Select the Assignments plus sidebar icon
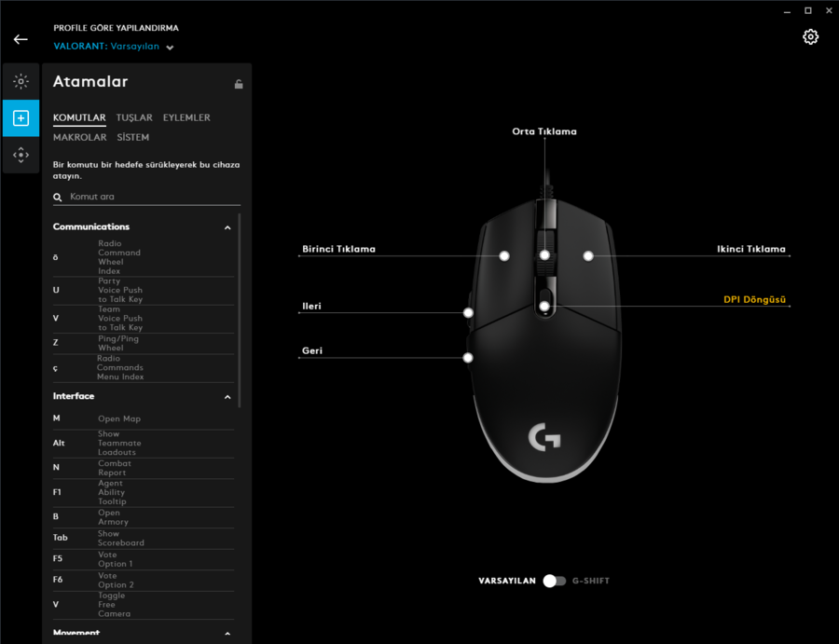839x644 pixels. coord(21,118)
